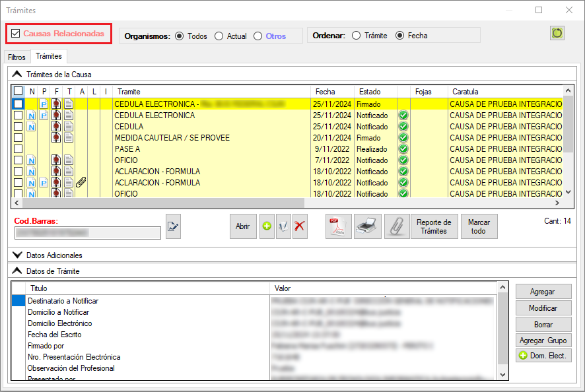Click the Agregar Grupo button

tap(541, 341)
